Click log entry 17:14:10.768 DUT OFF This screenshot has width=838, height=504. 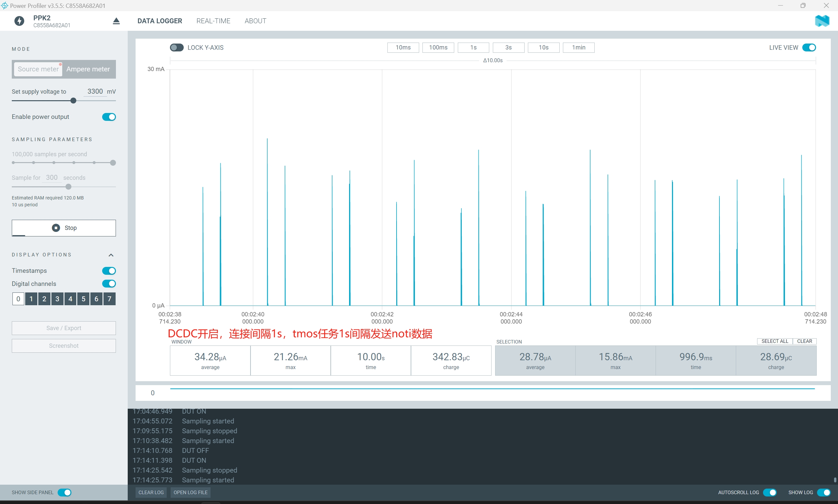pos(171,451)
